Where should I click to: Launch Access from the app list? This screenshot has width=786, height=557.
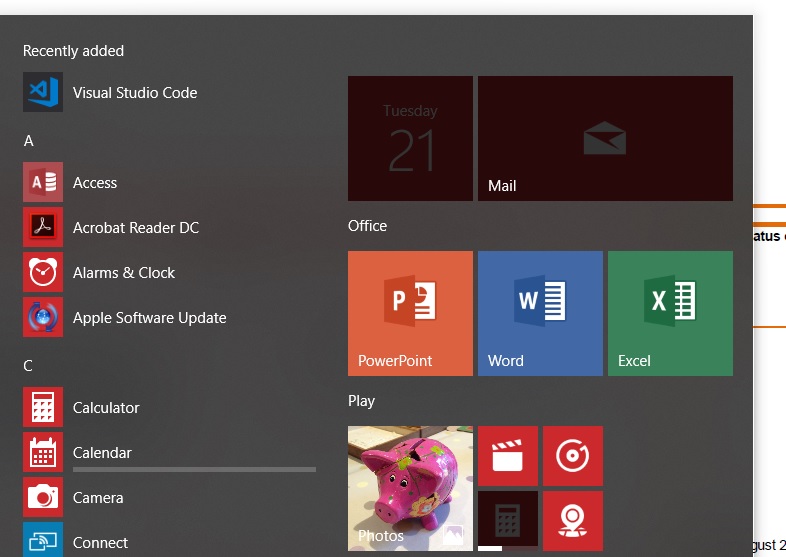click(x=95, y=183)
